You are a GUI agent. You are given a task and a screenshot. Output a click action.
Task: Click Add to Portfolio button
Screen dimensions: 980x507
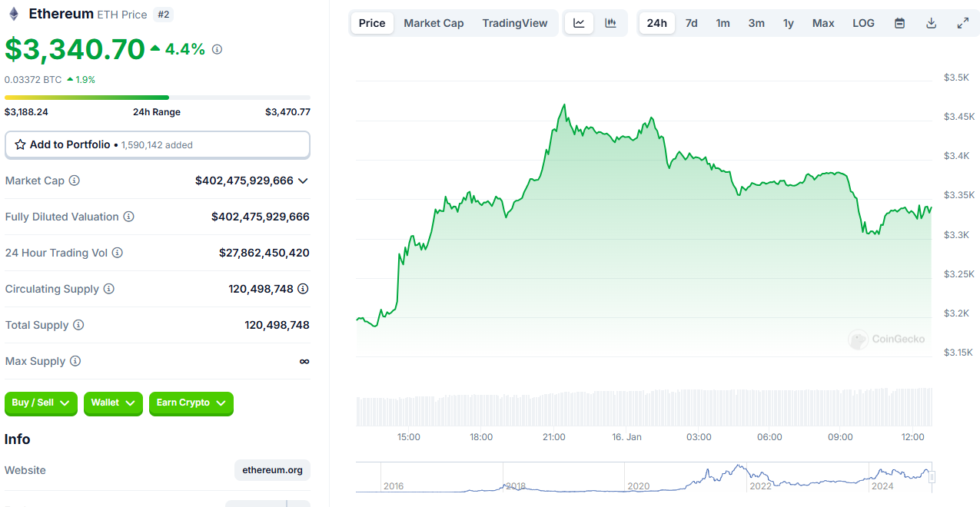(x=158, y=144)
